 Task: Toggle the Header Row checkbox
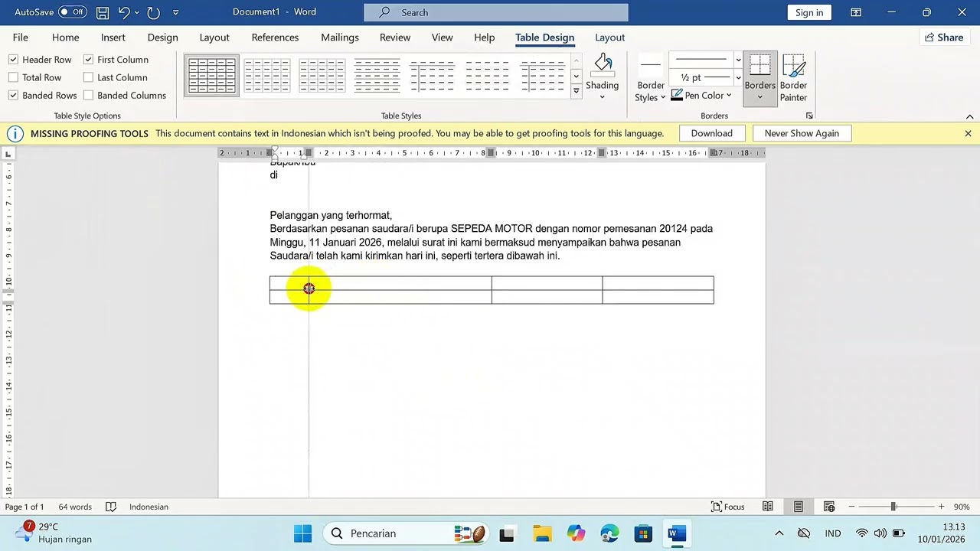13,60
